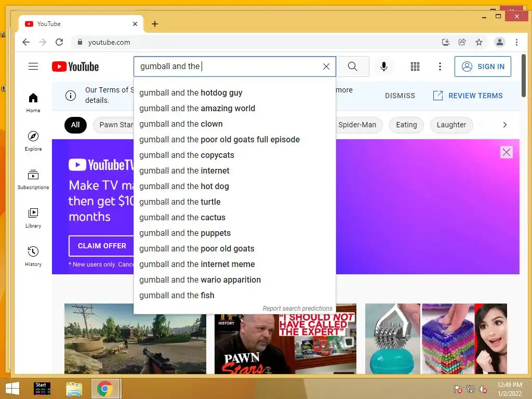Click the install app icon in address bar
This screenshot has width=532, height=399.
click(445, 42)
